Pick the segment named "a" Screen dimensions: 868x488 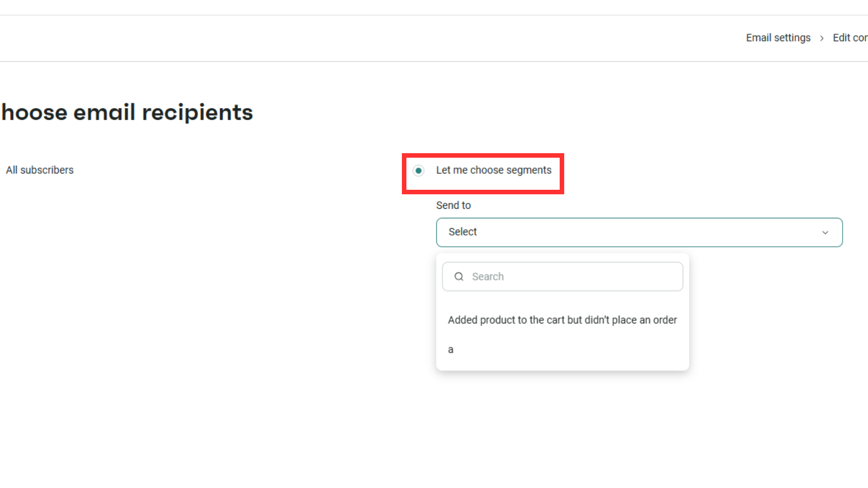point(451,350)
